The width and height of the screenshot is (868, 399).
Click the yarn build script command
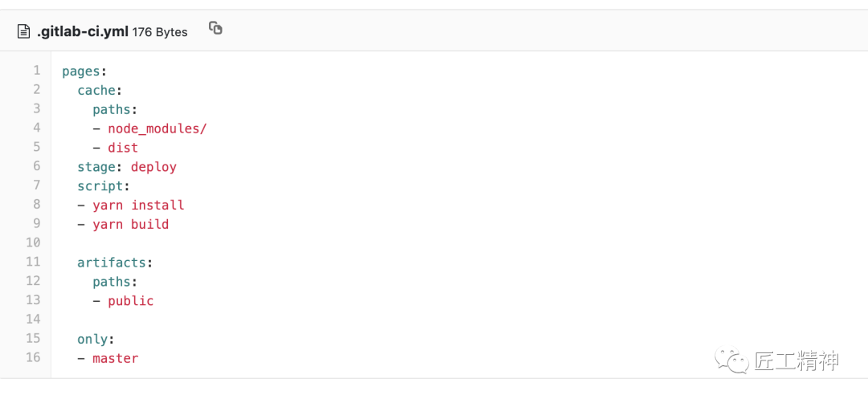point(131,224)
